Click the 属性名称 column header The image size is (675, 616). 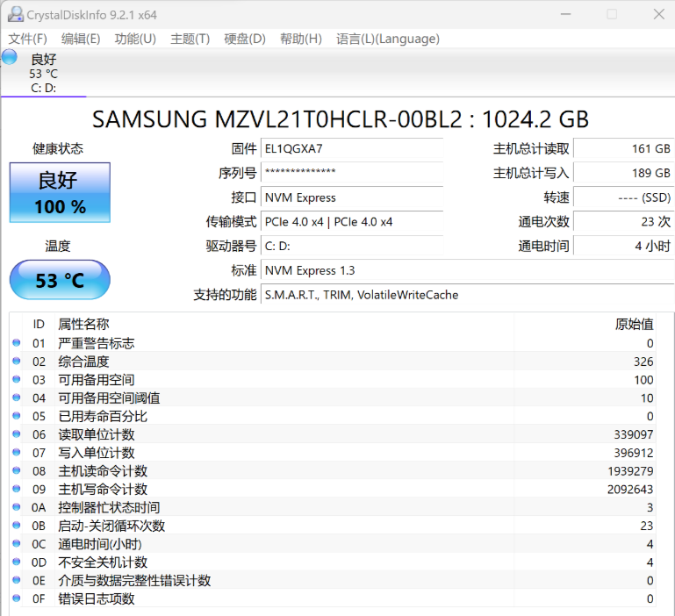284,324
